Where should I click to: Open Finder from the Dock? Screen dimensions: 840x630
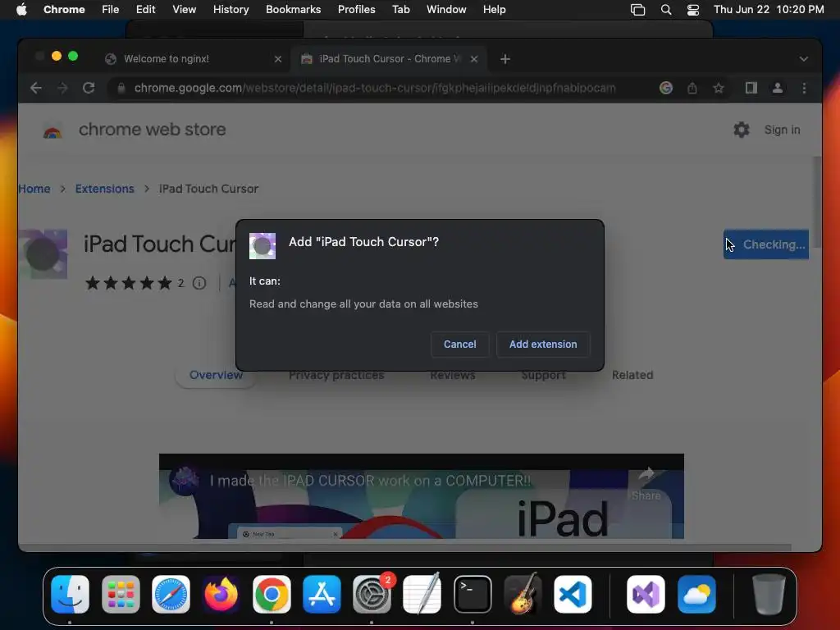tap(71, 595)
